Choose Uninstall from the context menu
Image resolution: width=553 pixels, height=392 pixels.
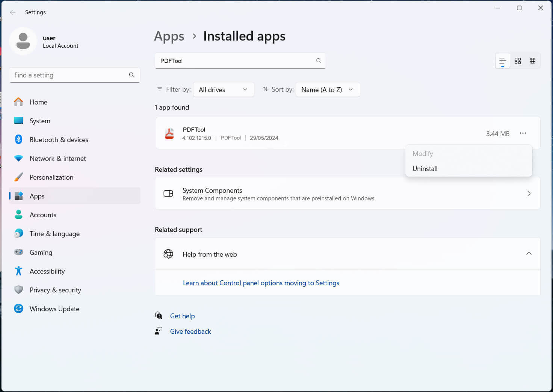(x=468, y=169)
